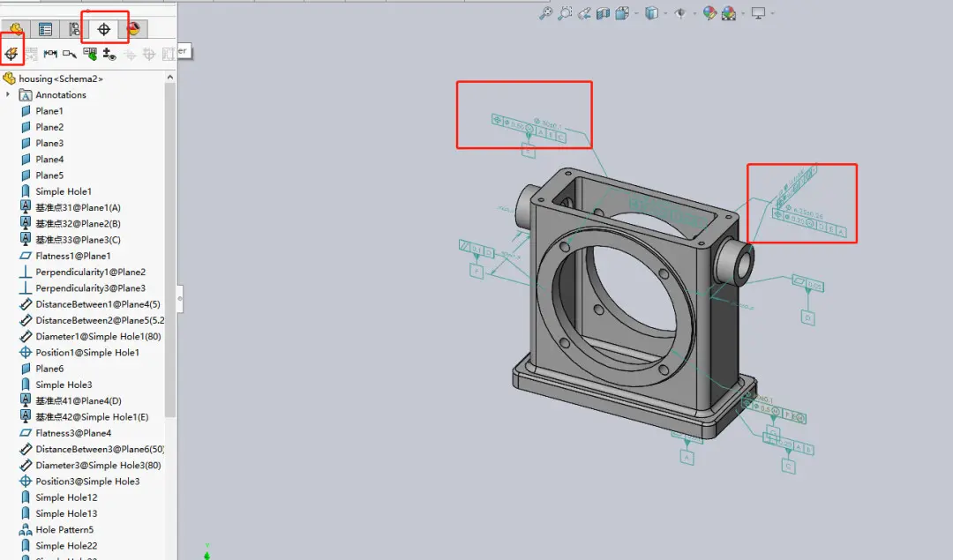The height and width of the screenshot is (560, 953).
Task: Switch to the PropertyManager tab
Action: (x=45, y=29)
